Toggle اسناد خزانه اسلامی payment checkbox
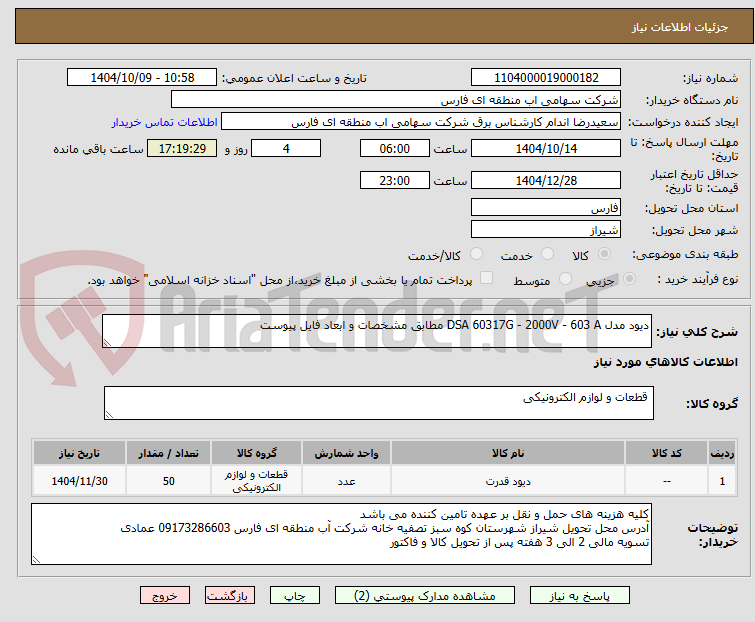Image resolution: width=755 pixels, height=622 pixels. point(487,278)
